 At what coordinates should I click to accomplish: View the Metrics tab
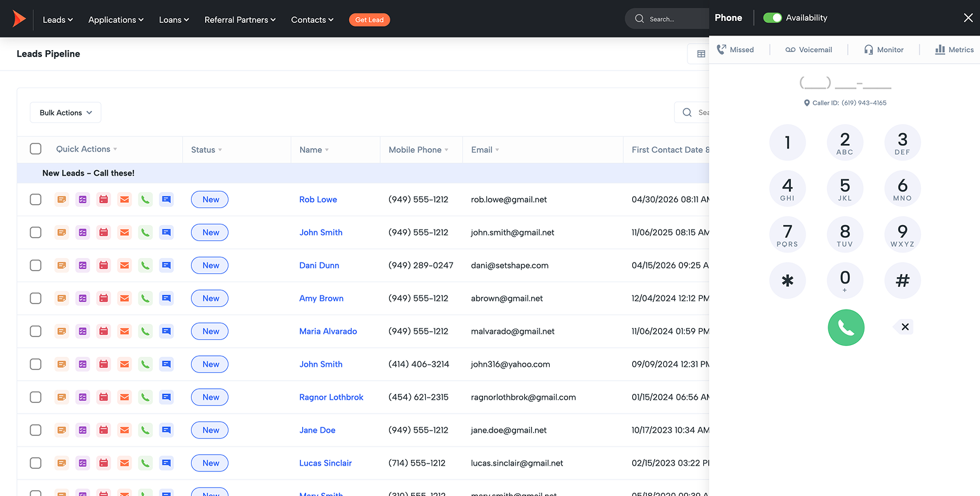pyautogui.click(x=954, y=49)
